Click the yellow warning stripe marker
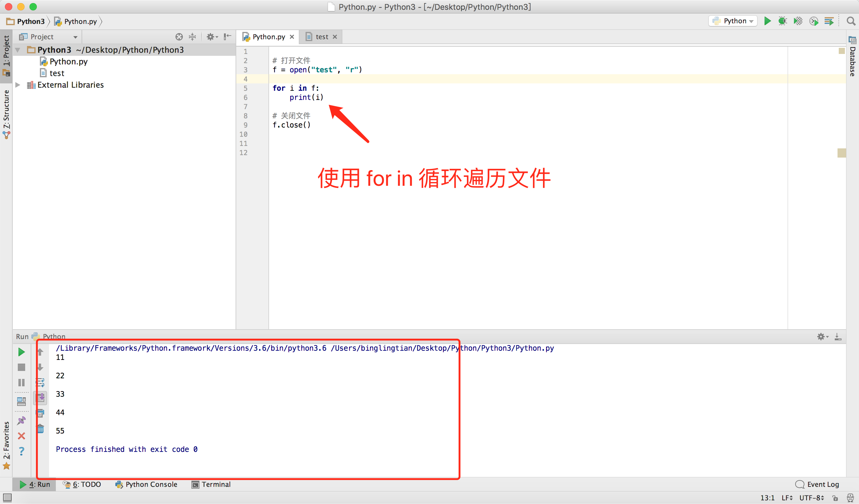Image resolution: width=859 pixels, height=504 pixels. 841,153
